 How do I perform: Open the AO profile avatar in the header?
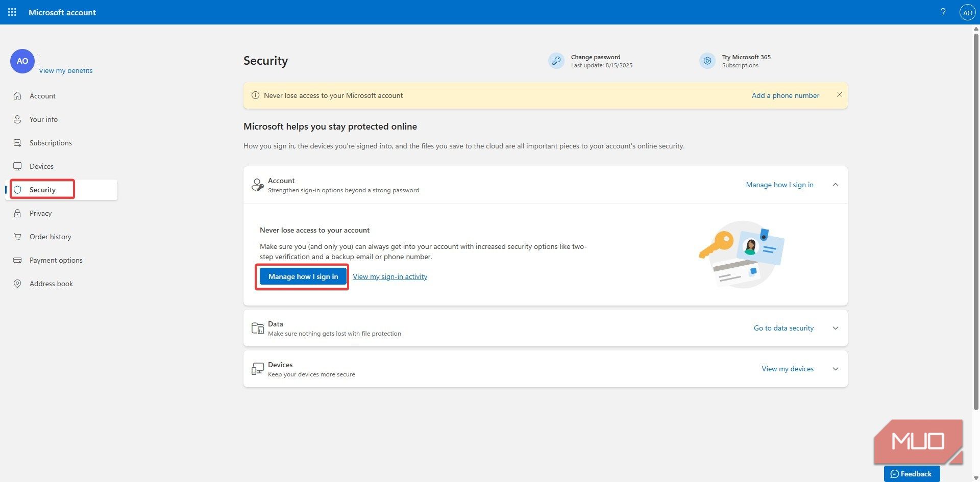pyautogui.click(x=967, y=12)
